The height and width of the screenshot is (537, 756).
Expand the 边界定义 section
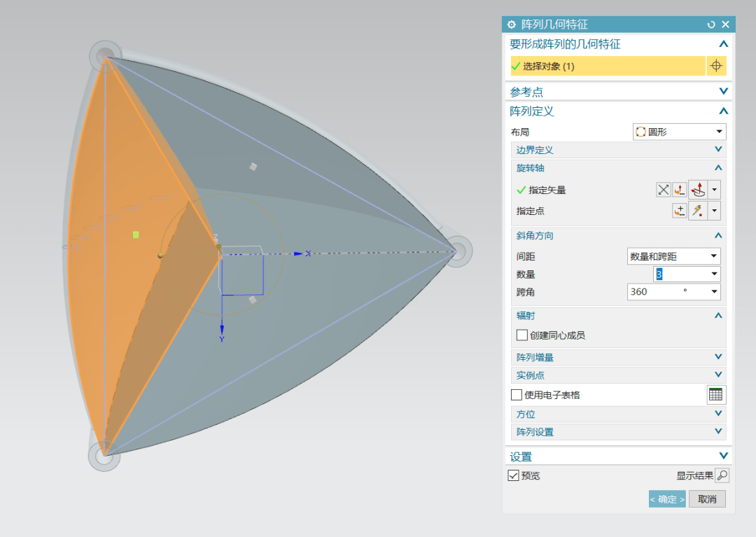617,150
